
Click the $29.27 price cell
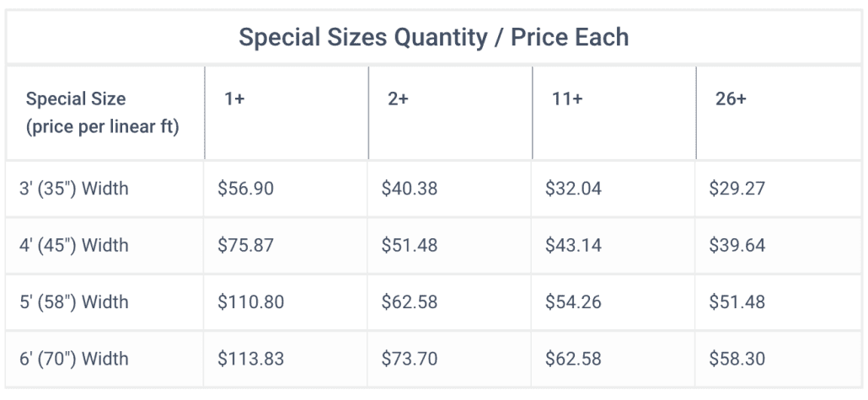[737, 189]
